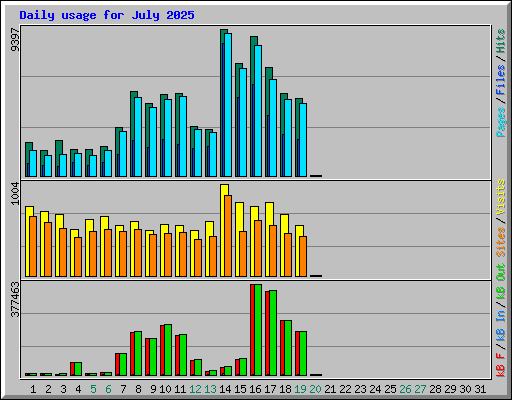Click the cyan Pages bar for day 14
Image resolution: width=512 pixels, height=400 pixels.
pos(228,105)
